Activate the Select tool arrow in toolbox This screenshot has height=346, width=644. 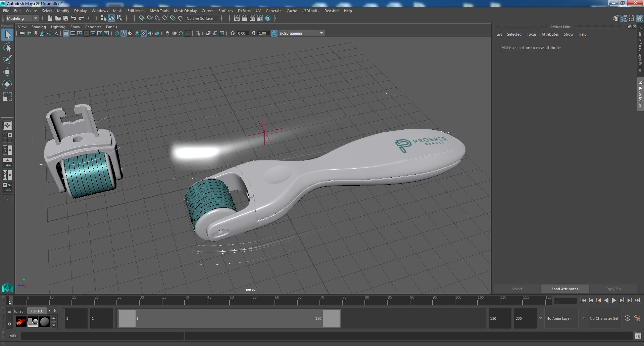7,35
